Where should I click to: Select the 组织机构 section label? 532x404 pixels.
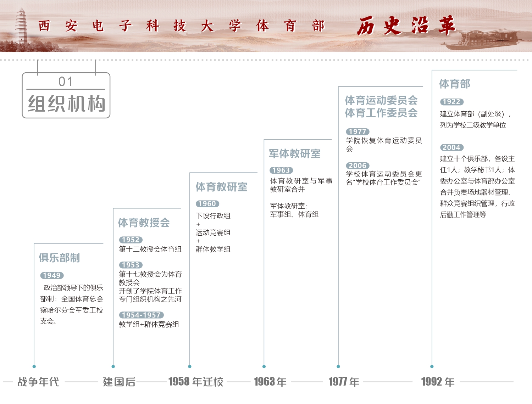tap(66, 103)
